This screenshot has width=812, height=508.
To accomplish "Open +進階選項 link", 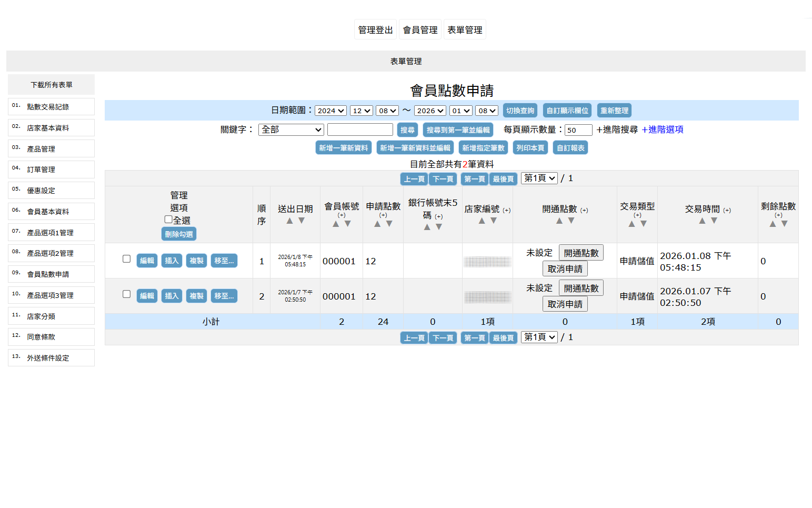I will click(663, 130).
